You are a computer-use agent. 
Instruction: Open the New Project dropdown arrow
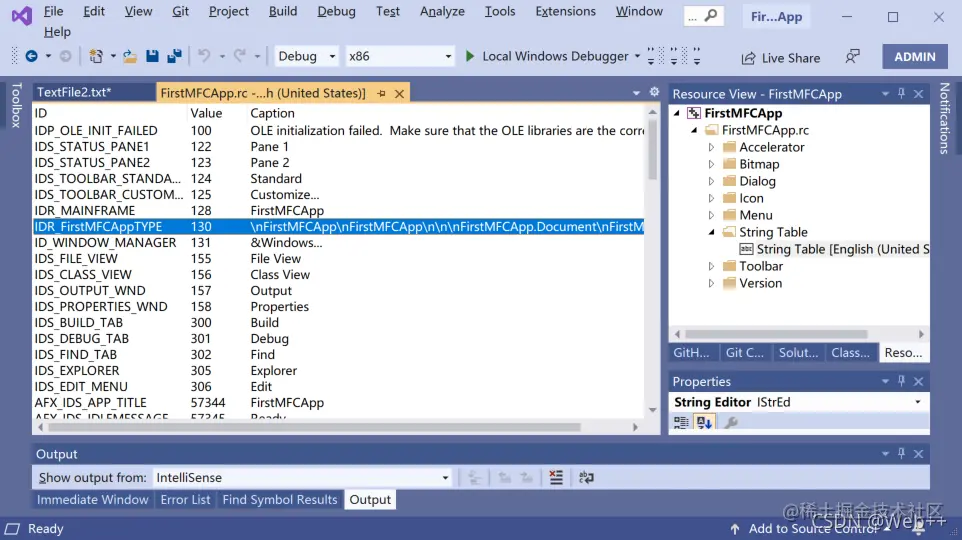(113, 56)
